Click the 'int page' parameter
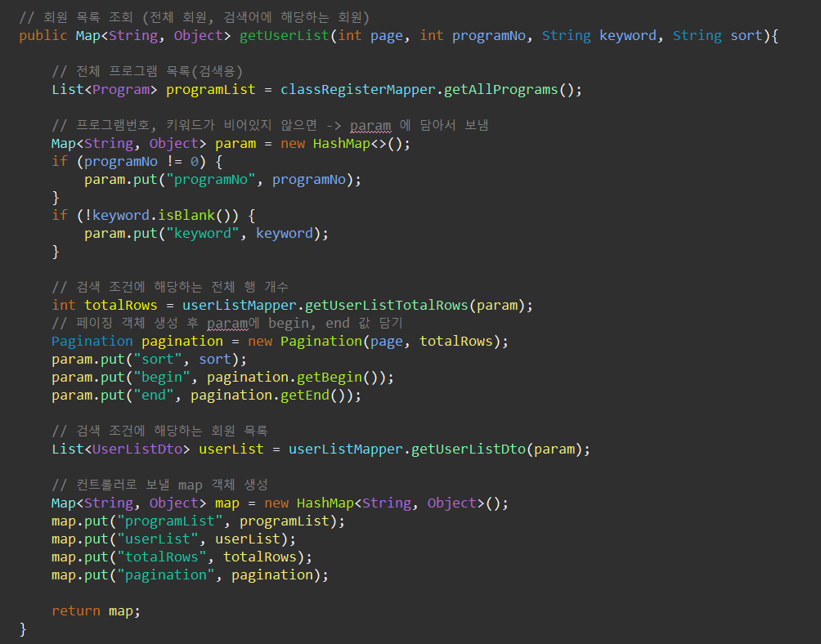Image resolution: width=821 pixels, height=644 pixels. coord(370,36)
